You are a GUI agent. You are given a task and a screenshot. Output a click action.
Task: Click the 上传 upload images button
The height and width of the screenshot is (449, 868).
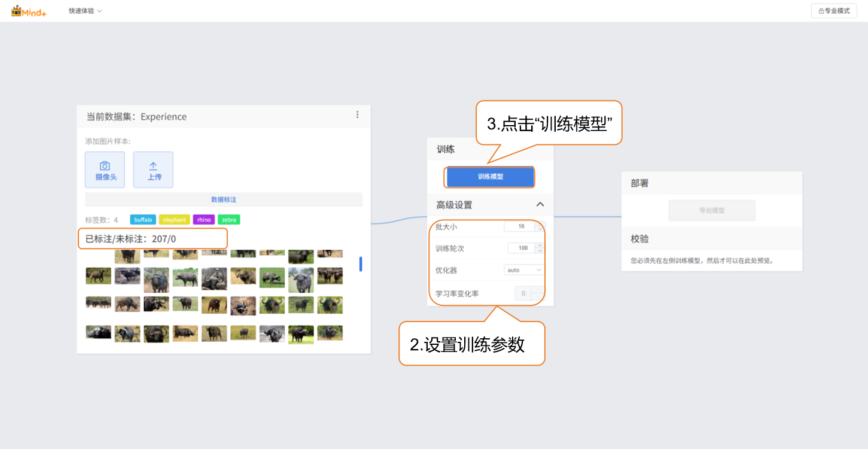(153, 169)
